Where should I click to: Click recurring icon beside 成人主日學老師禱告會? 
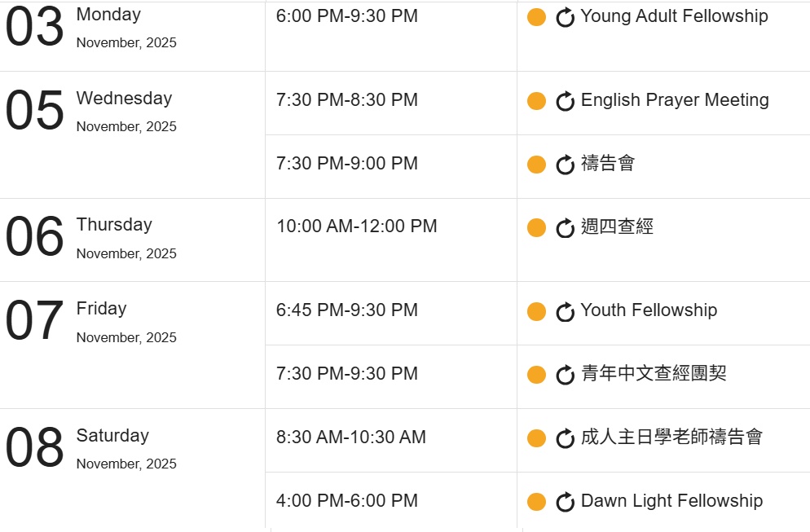click(x=566, y=438)
